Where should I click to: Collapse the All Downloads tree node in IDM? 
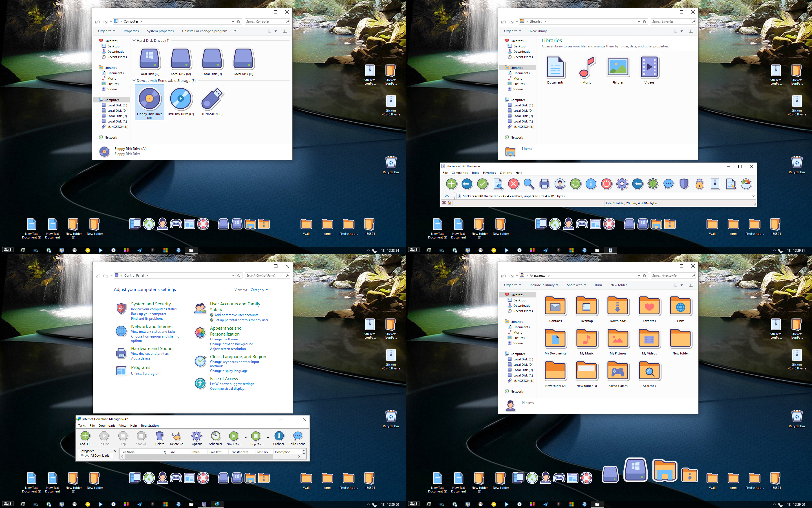coord(82,456)
